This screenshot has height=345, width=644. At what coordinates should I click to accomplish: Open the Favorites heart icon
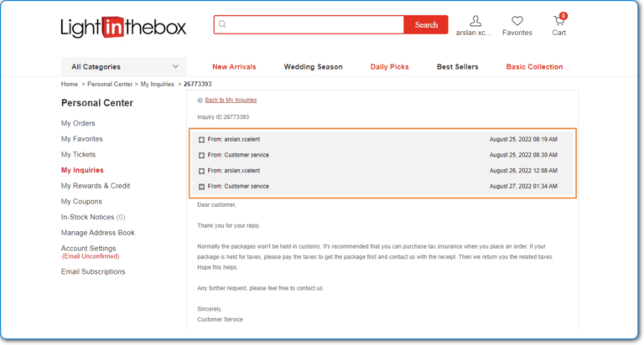coord(517,21)
